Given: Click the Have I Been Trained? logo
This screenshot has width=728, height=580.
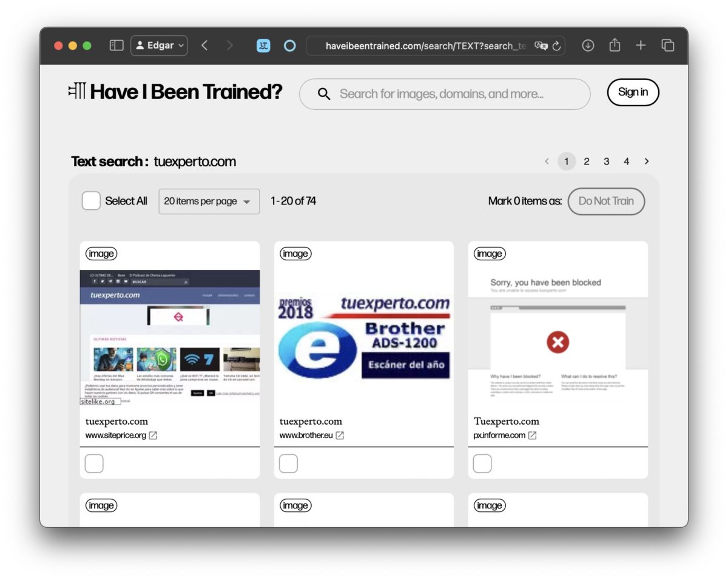Looking at the screenshot, I should 175,92.
